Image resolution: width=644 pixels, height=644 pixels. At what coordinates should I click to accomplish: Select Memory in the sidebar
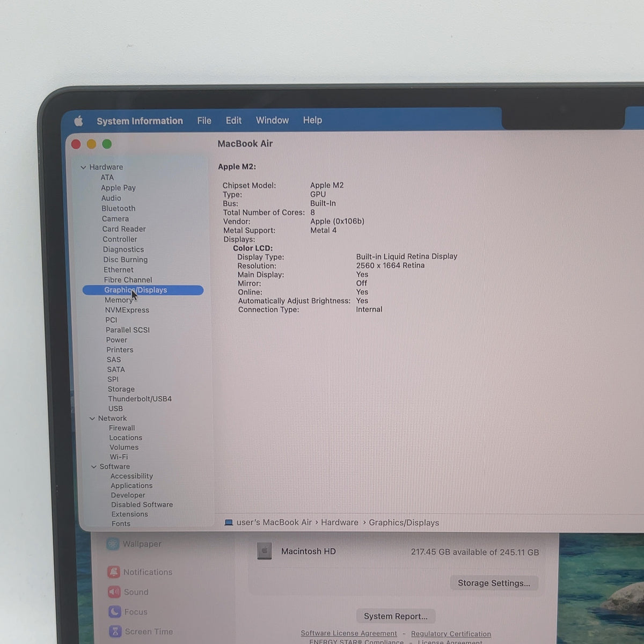[119, 301]
